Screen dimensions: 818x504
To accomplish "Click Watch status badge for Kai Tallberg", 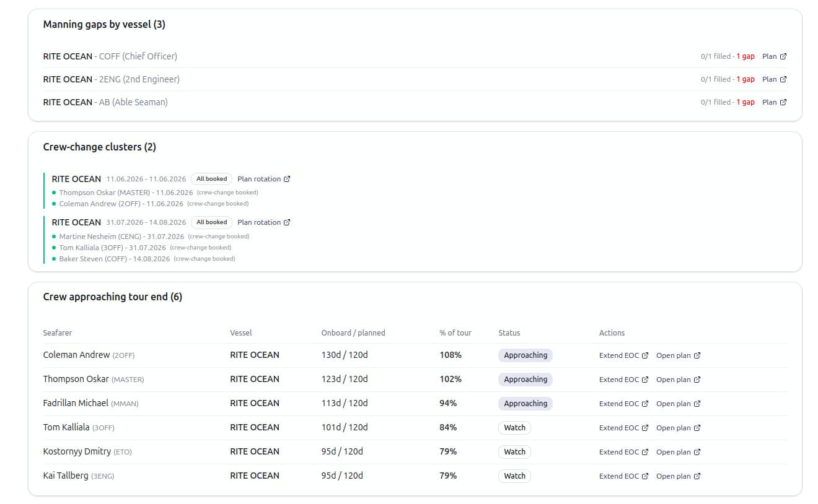I will coord(514,476).
